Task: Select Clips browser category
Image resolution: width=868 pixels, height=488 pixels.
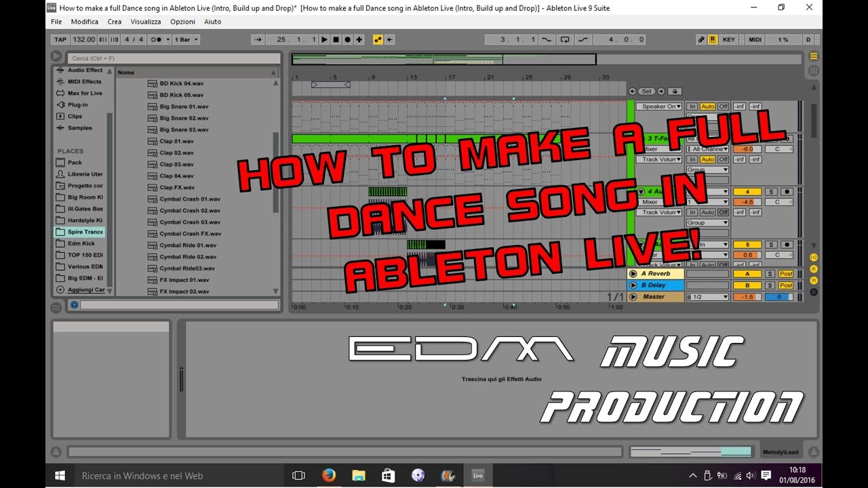Action: (70, 116)
